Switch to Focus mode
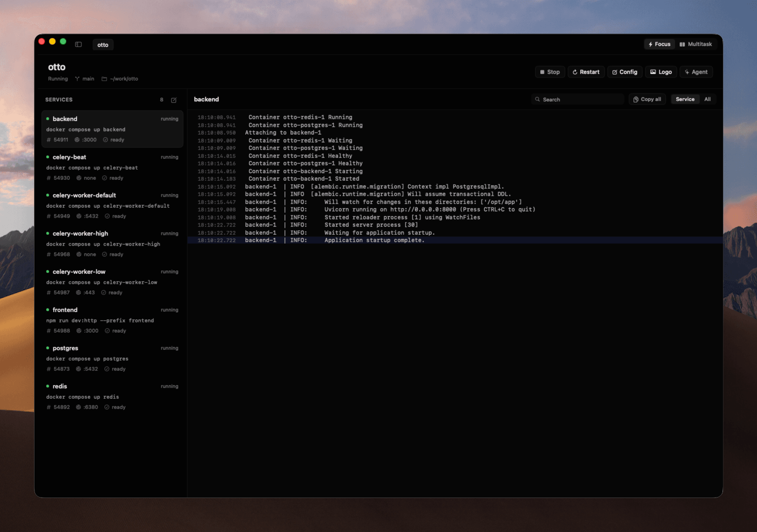The width and height of the screenshot is (757, 532). point(659,44)
